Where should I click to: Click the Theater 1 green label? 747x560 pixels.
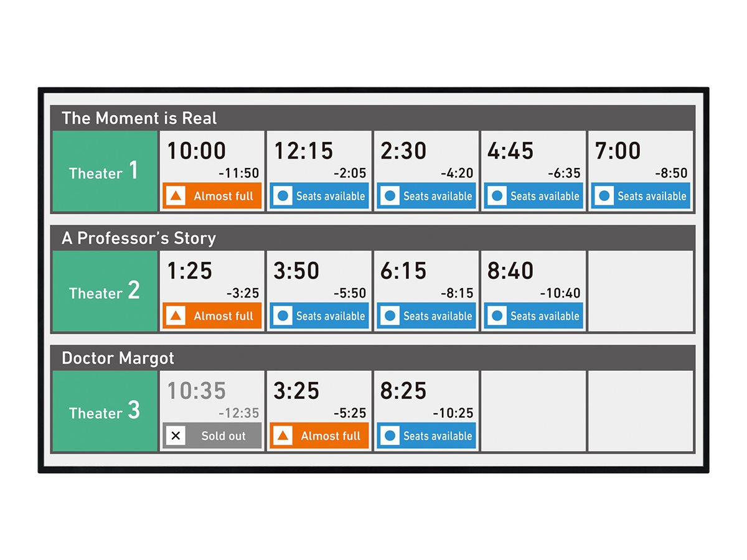click(105, 171)
